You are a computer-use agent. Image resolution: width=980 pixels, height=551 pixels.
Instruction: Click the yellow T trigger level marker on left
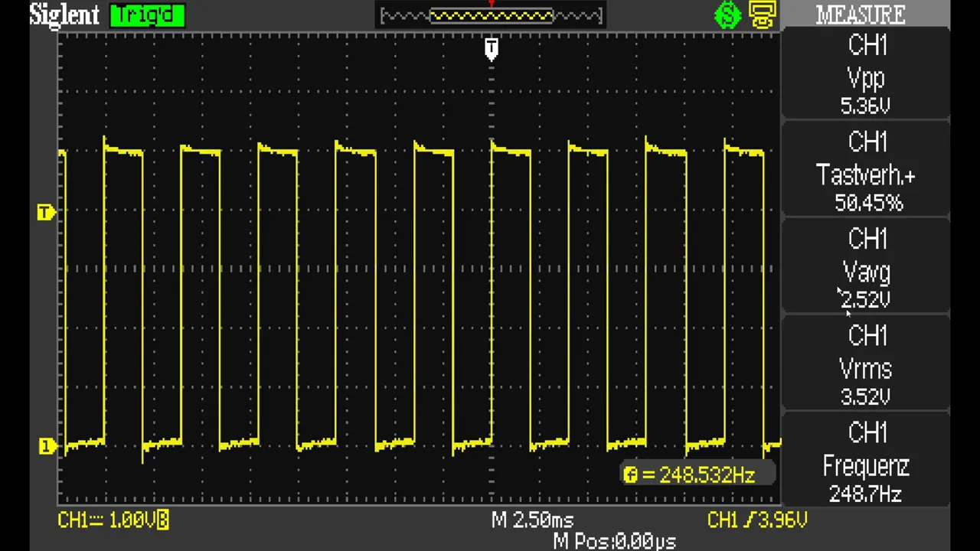point(46,213)
